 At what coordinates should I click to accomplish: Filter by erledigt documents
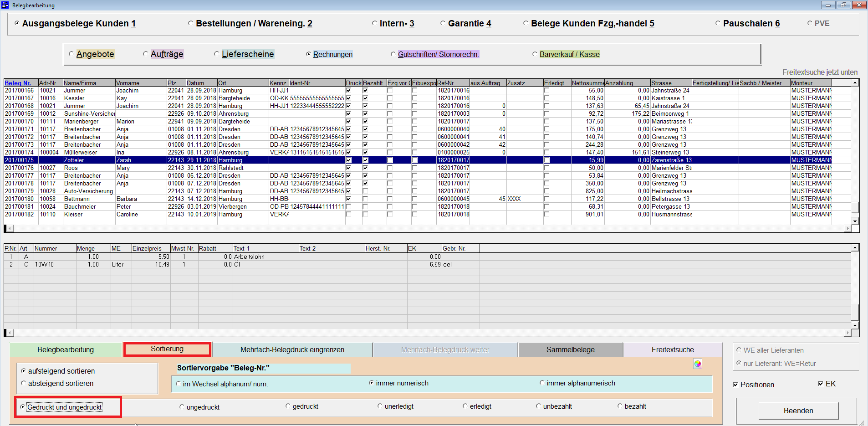[465, 406]
